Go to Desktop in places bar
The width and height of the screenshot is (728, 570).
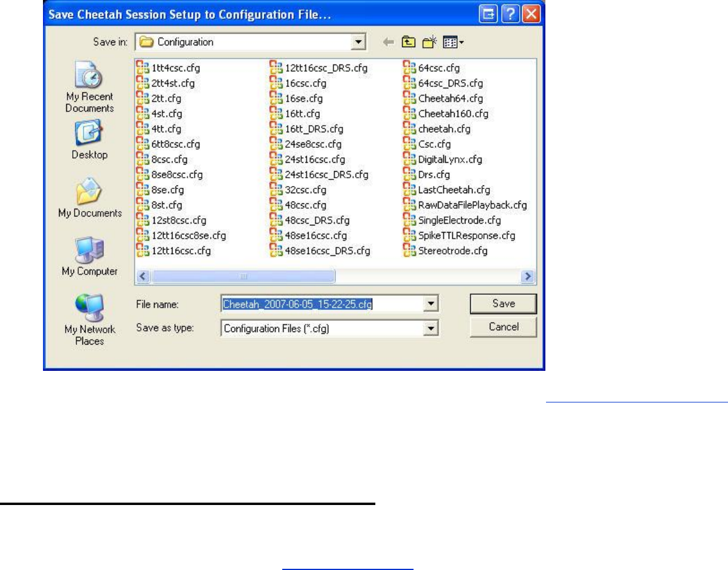click(90, 141)
